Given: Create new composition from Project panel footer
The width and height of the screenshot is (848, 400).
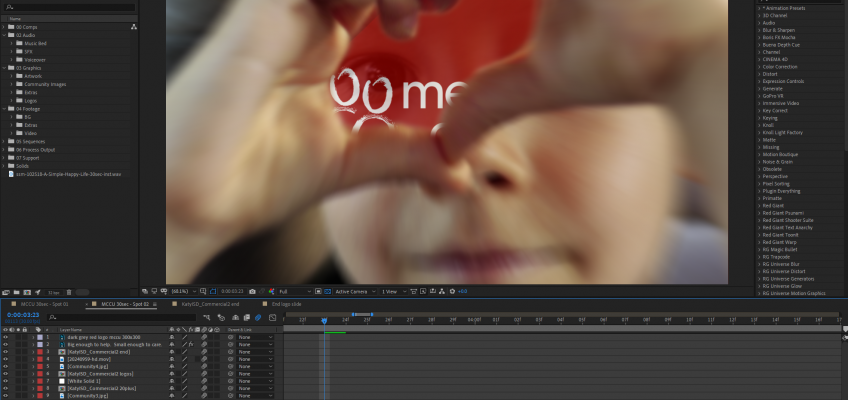Looking at the screenshot, I should pyautogui.click(x=27, y=292).
